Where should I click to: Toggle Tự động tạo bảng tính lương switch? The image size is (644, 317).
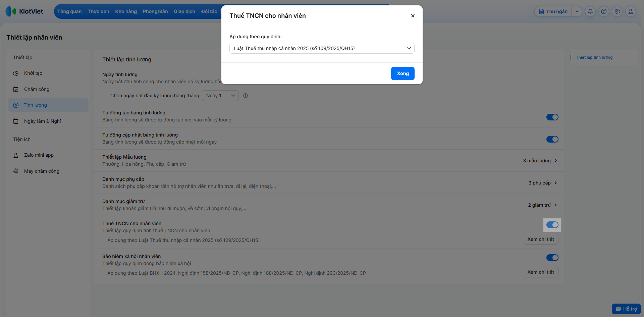click(x=552, y=117)
